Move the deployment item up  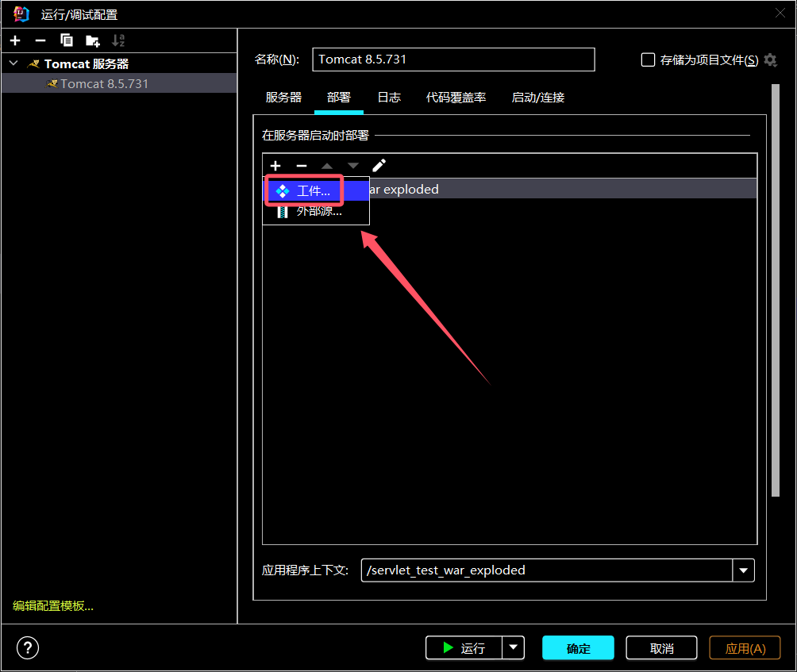click(x=327, y=166)
